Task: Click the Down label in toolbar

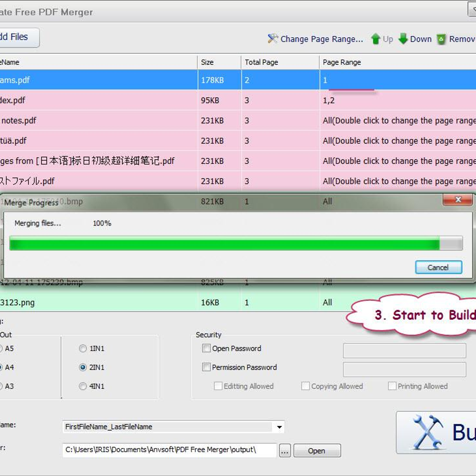Action: click(x=421, y=39)
